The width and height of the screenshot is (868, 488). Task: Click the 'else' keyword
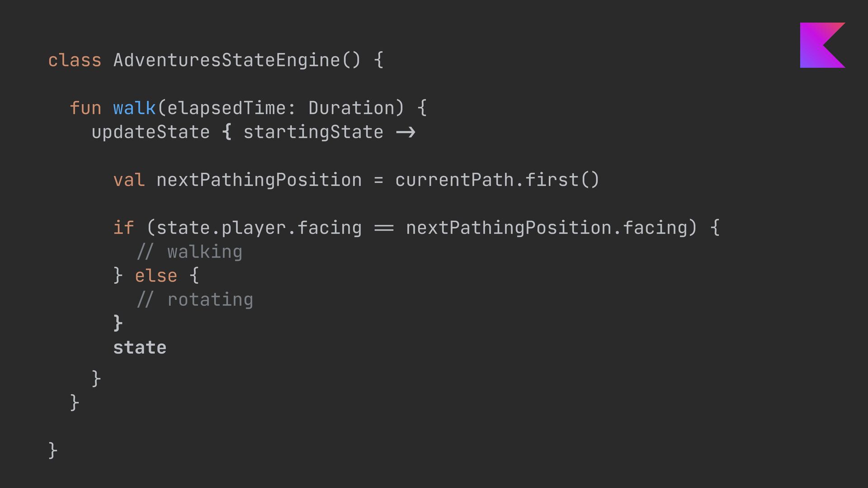pyautogui.click(x=156, y=276)
